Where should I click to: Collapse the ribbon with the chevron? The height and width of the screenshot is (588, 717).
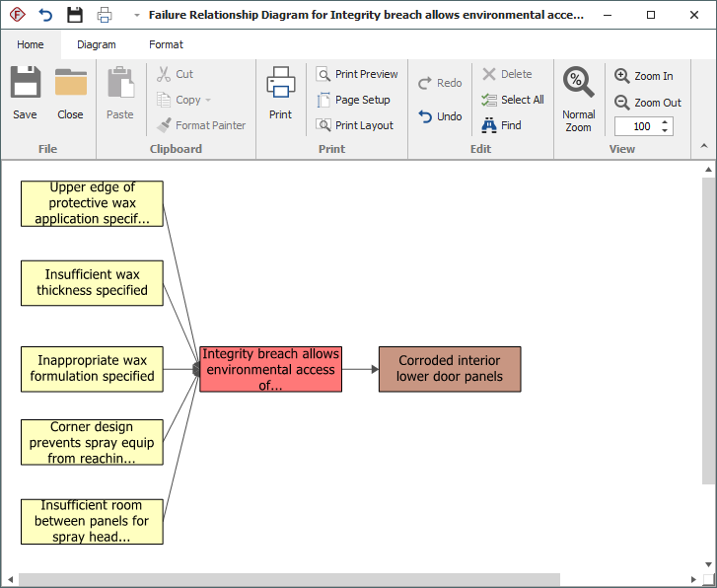pyautogui.click(x=704, y=146)
